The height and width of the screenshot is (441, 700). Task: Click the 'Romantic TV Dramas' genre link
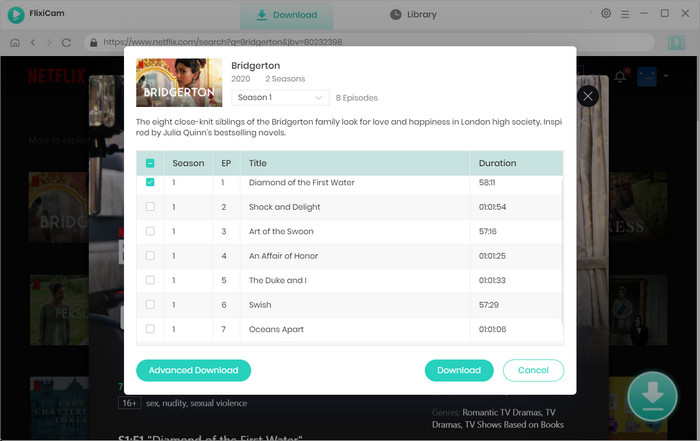502,412
